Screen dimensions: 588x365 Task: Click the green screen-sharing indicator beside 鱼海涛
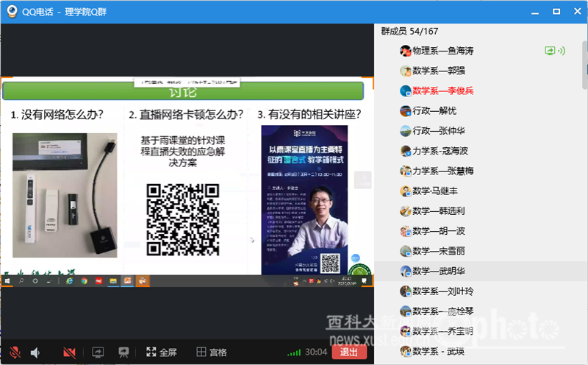[x=550, y=51]
